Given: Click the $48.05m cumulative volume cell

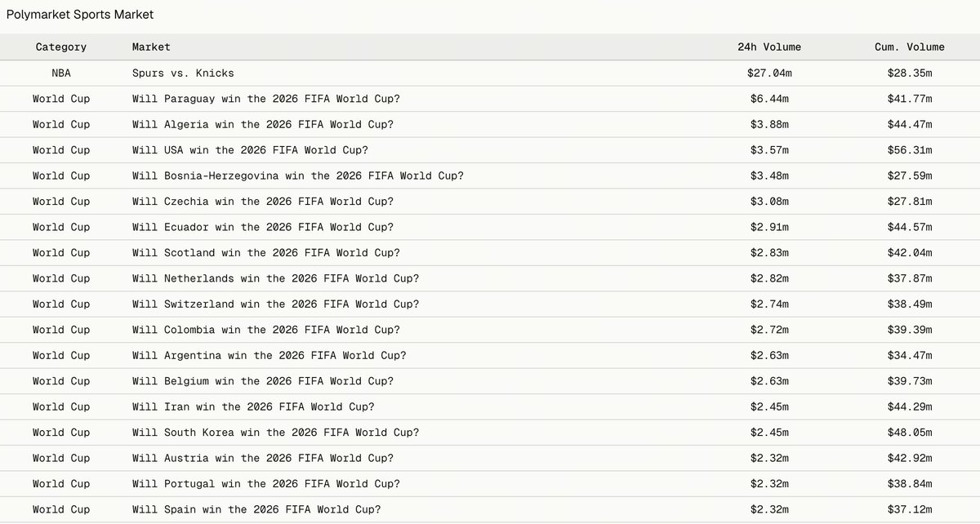Looking at the screenshot, I should (909, 433).
